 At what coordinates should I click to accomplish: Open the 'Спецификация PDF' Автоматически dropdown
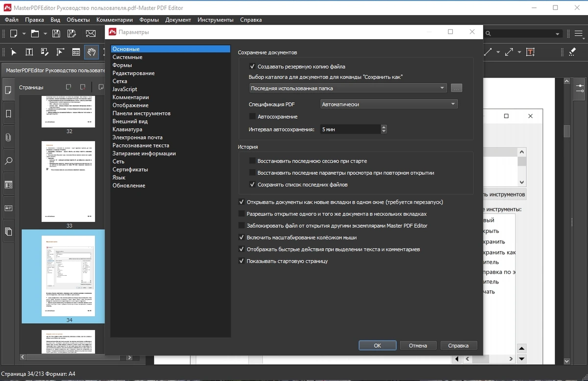point(389,104)
